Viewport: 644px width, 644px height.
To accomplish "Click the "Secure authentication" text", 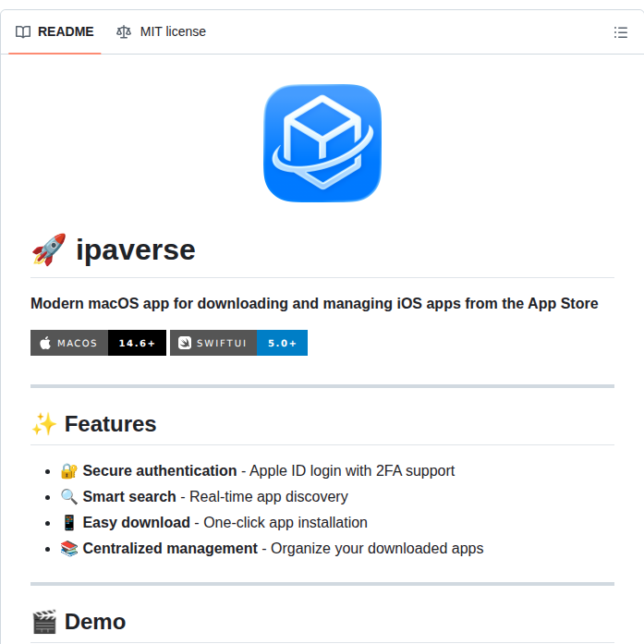I will click(160, 470).
